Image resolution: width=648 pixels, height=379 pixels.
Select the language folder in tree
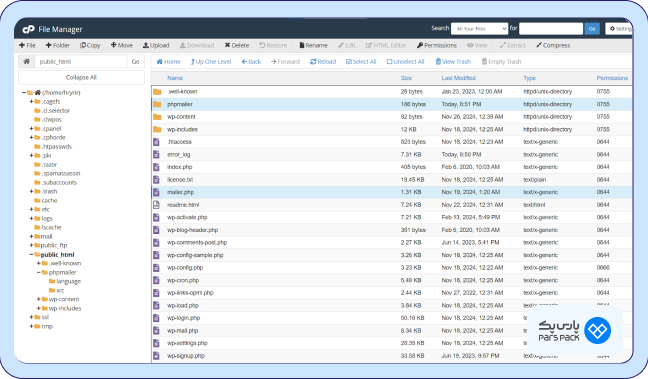[68, 281]
